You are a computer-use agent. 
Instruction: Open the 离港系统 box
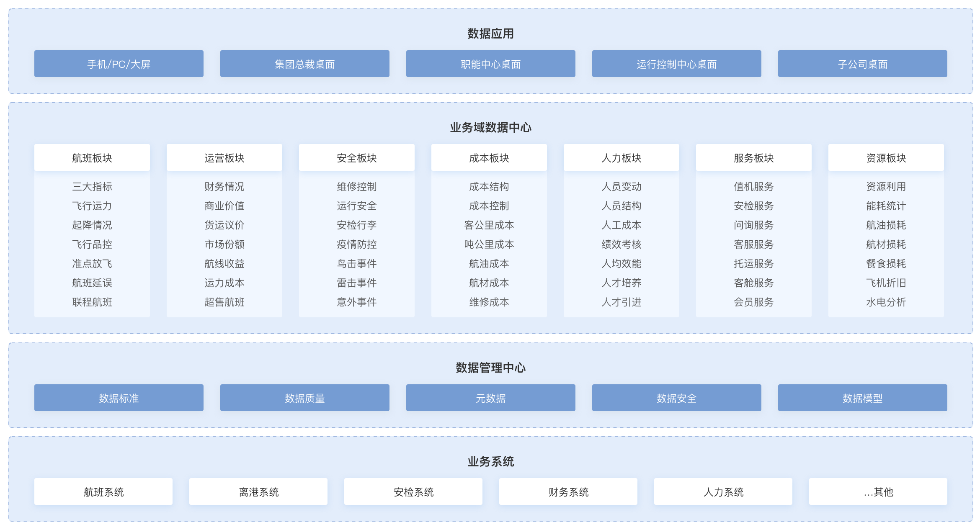pyautogui.click(x=258, y=491)
